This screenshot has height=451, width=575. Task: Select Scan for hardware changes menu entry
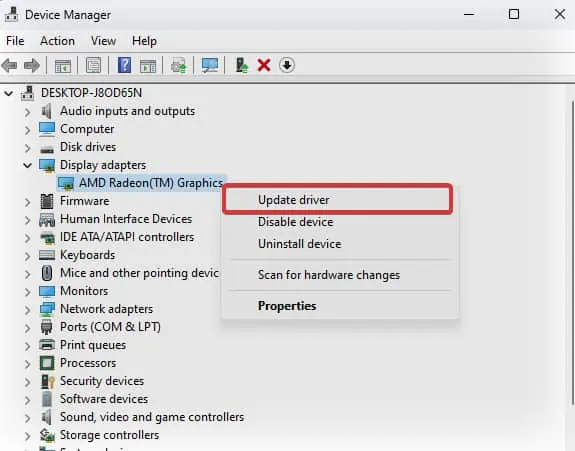(340, 275)
